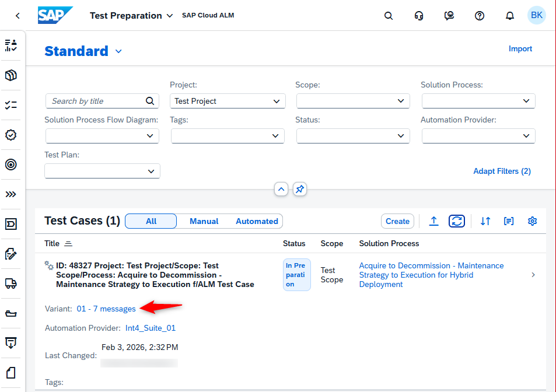Click the Create button
The height and width of the screenshot is (392, 556).
tap(397, 221)
